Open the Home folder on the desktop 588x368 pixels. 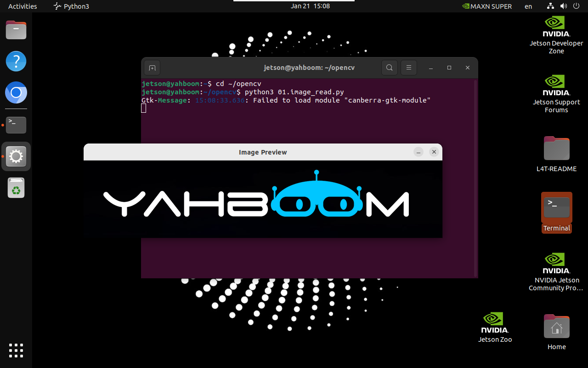click(556, 332)
